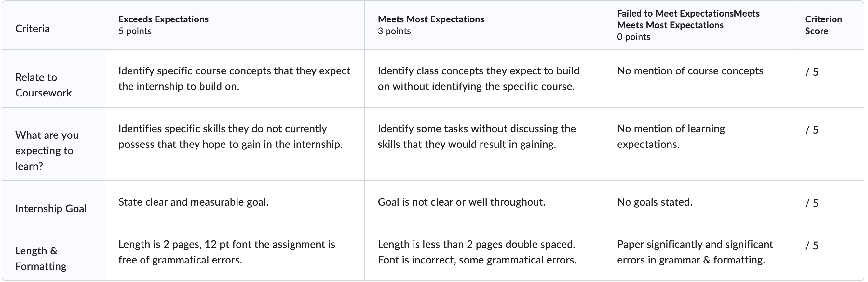Select the Length & Formatting criterion

pos(54,252)
